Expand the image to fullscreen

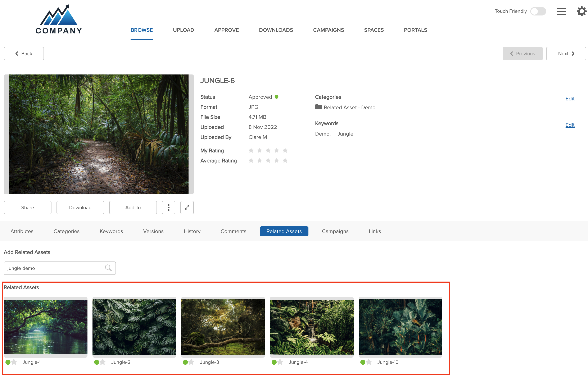187,208
